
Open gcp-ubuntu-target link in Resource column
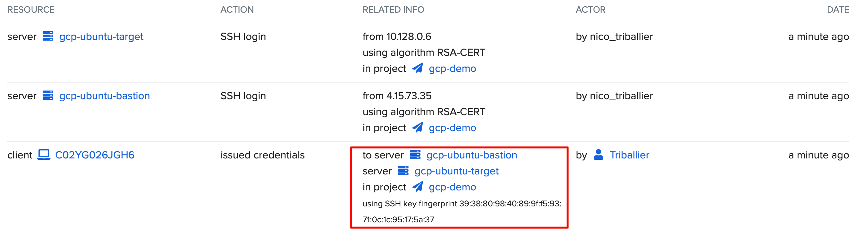(x=101, y=36)
